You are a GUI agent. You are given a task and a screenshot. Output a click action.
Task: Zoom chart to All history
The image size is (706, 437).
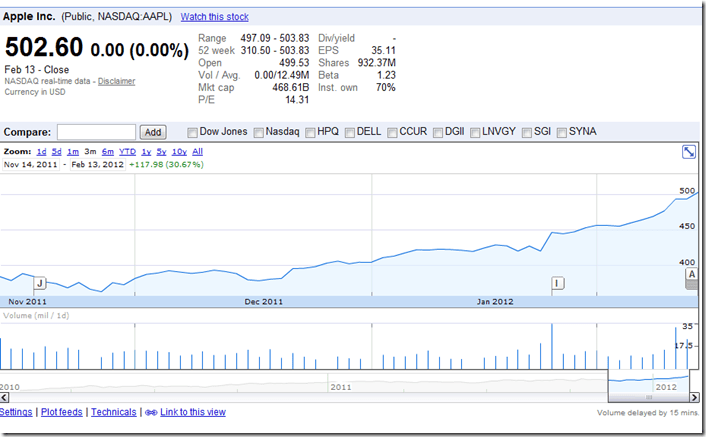pos(197,151)
